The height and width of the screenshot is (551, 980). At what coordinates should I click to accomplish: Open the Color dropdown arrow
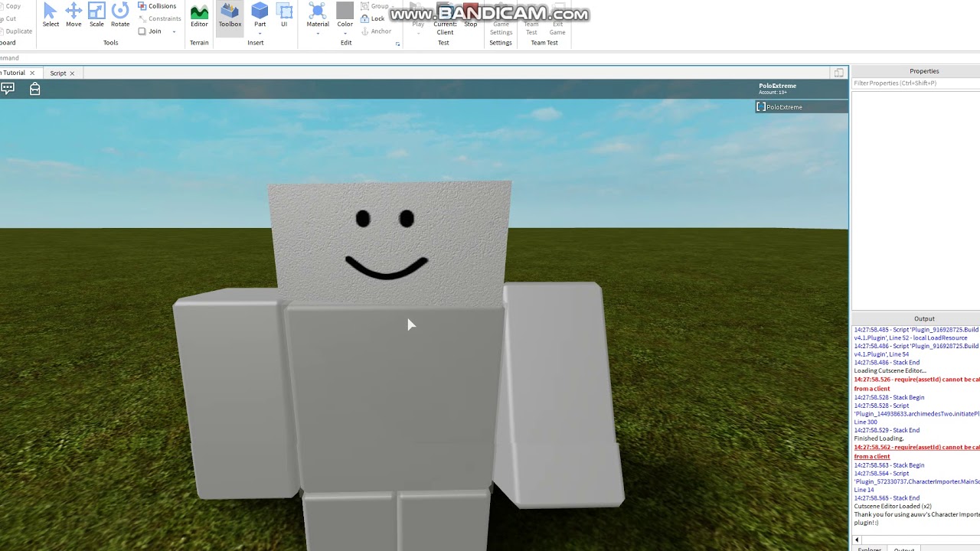[345, 34]
